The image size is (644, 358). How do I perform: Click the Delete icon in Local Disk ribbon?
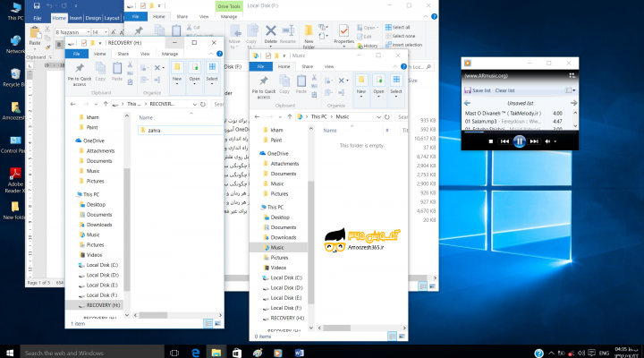270,33
